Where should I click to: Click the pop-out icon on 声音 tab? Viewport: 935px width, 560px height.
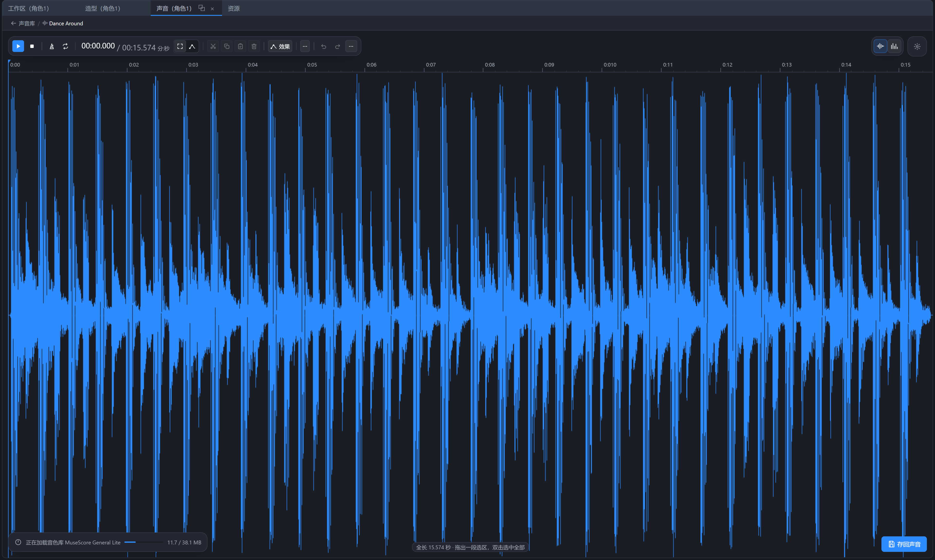coord(202,8)
